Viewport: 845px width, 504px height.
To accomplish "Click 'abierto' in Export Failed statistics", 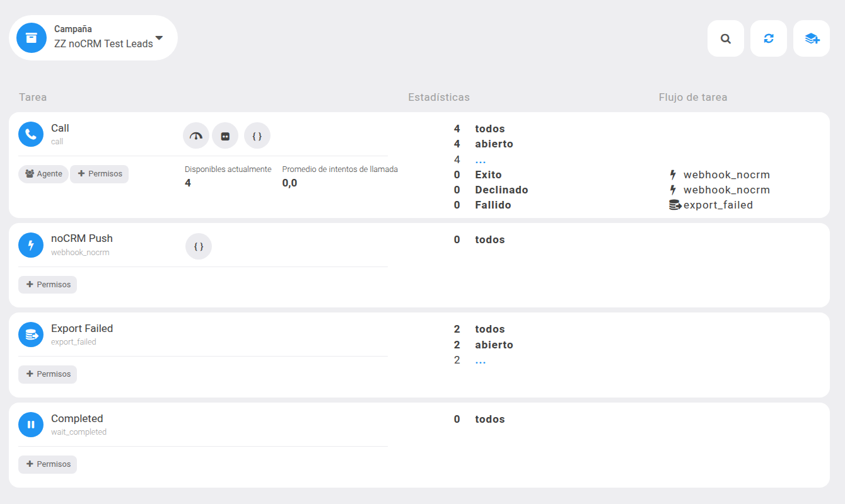I will (494, 345).
